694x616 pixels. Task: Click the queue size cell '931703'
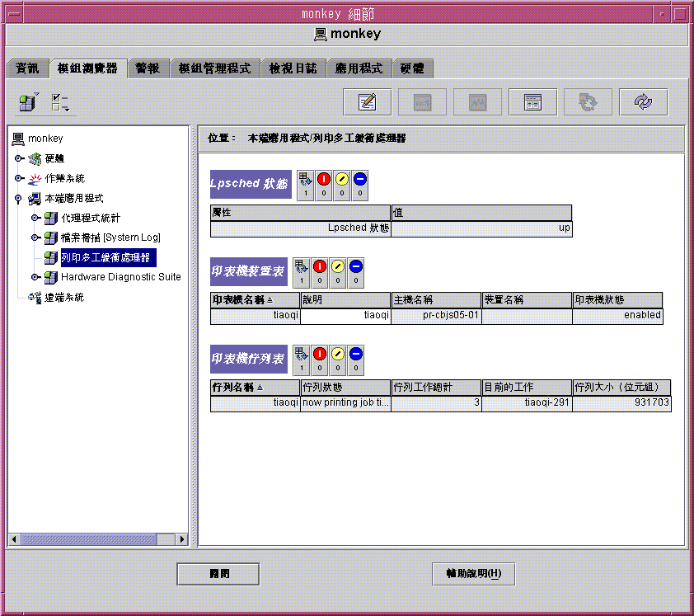click(x=621, y=402)
